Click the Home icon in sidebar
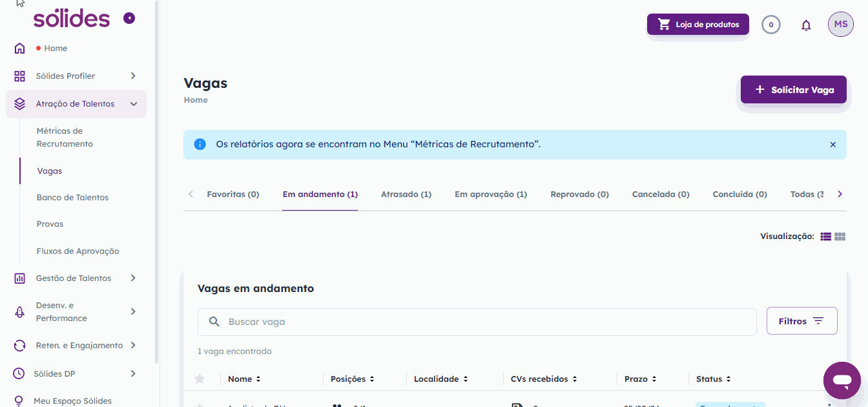This screenshot has width=868, height=407. 20,48
